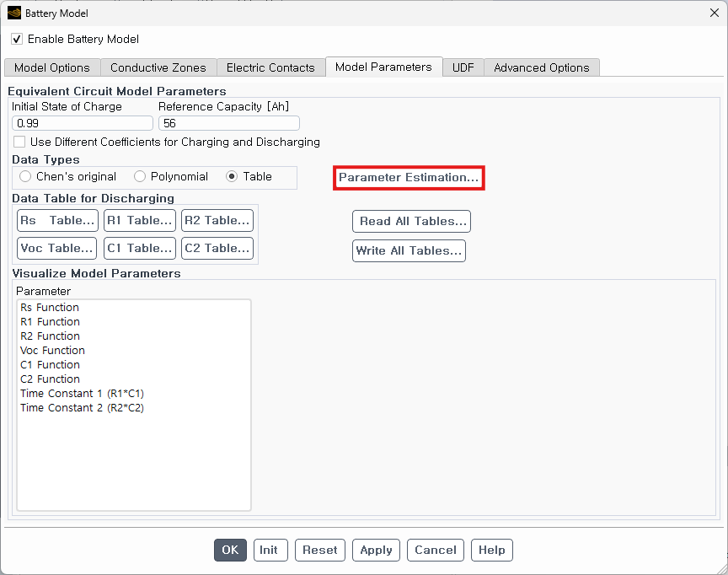Open the Voc Table editor

click(57, 249)
